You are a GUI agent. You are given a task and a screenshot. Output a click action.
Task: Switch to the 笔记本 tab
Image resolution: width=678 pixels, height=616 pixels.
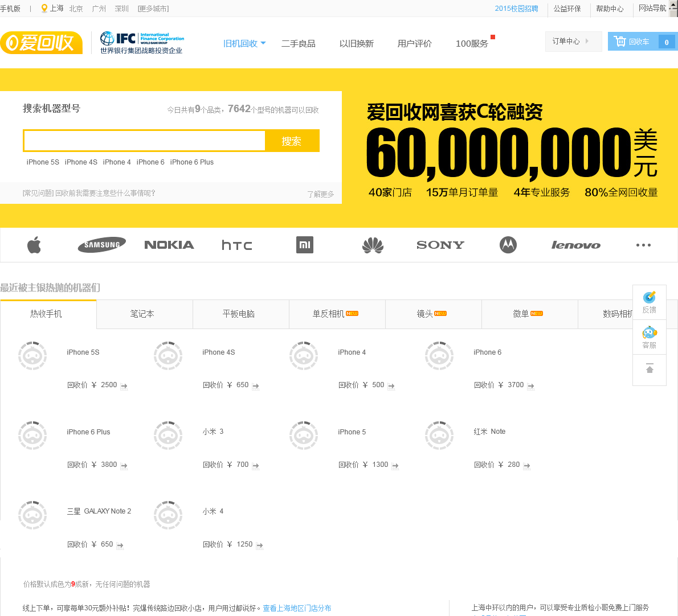144,314
